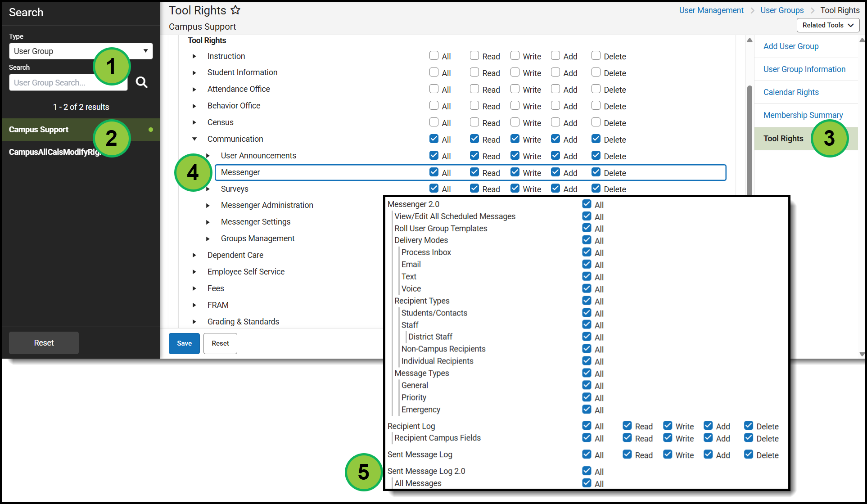Click the green step 4 circle marker

click(x=193, y=172)
